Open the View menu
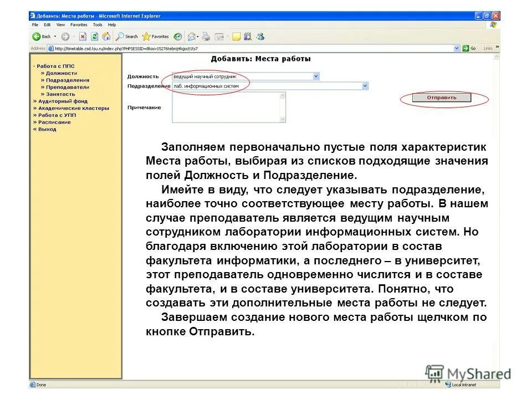This screenshot has width=532, height=399. 60,25
